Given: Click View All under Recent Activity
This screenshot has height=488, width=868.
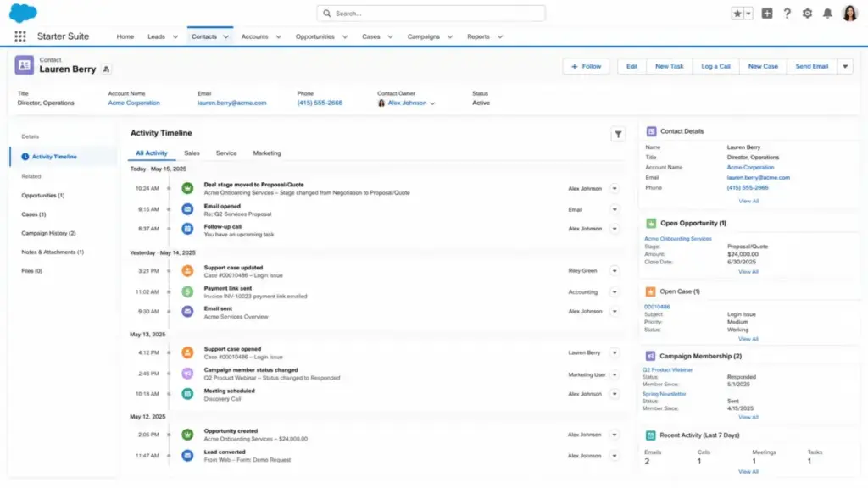Looking at the screenshot, I should (748, 472).
